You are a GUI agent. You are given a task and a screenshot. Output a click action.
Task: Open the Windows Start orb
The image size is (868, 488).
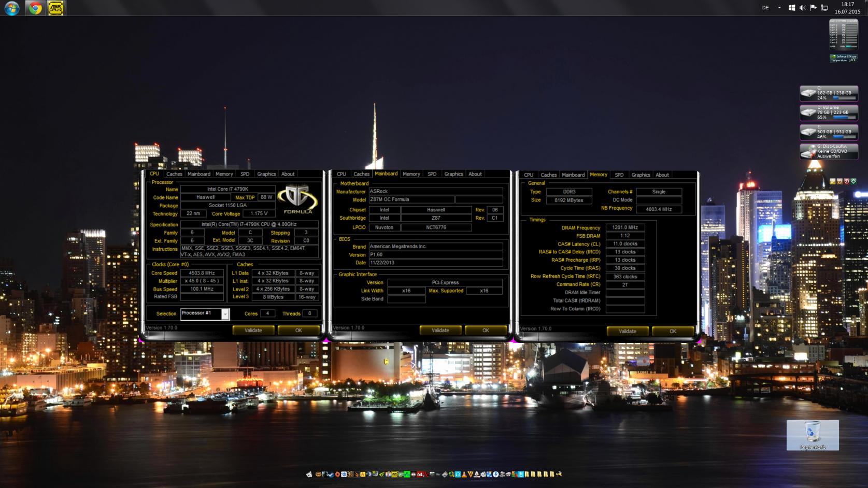click(x=12, y=8)
